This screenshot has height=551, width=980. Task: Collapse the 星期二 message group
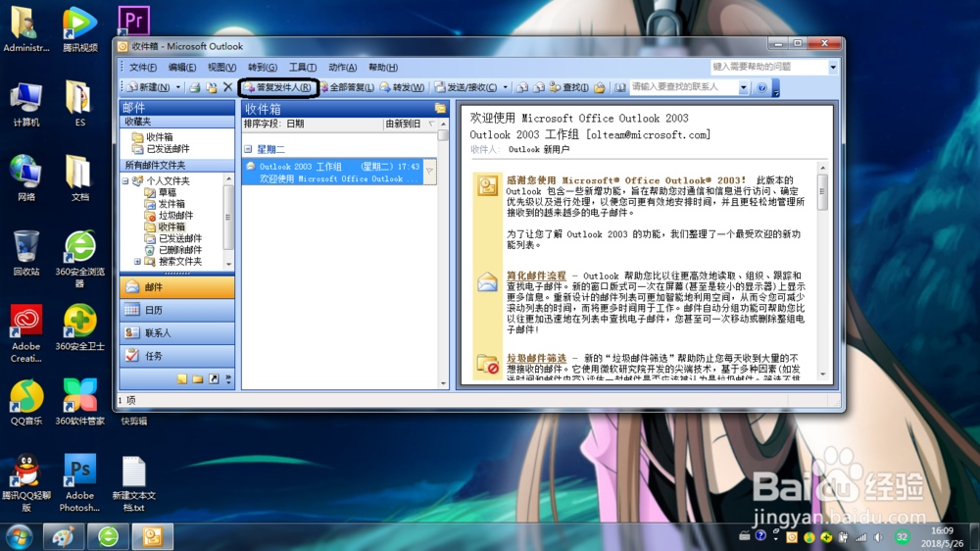(x=248, y=149)
